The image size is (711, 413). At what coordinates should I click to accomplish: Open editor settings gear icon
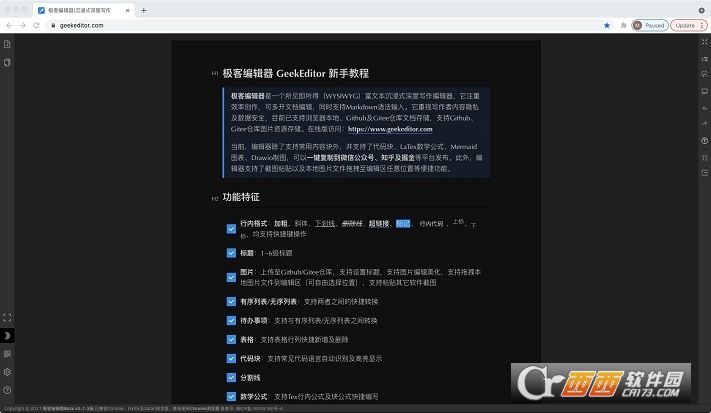pos(7,371)
